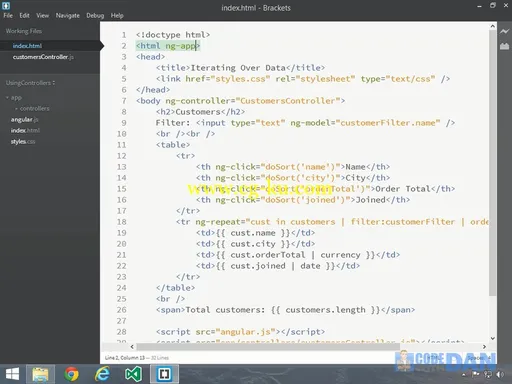Screen dimensions: 512x384
Task: Click the Line 2, Column 13 status text
Action: tap(125, 358)
